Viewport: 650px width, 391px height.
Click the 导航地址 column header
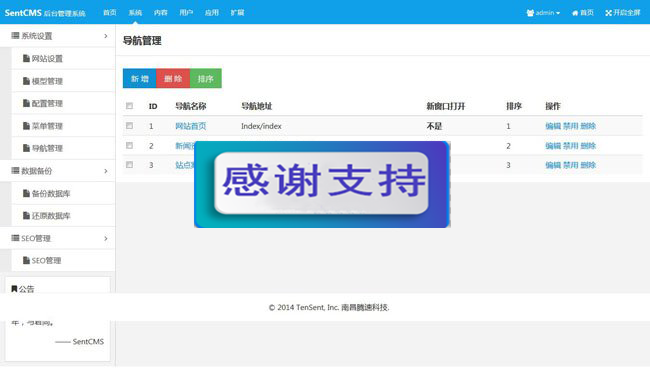click(257, 106)
